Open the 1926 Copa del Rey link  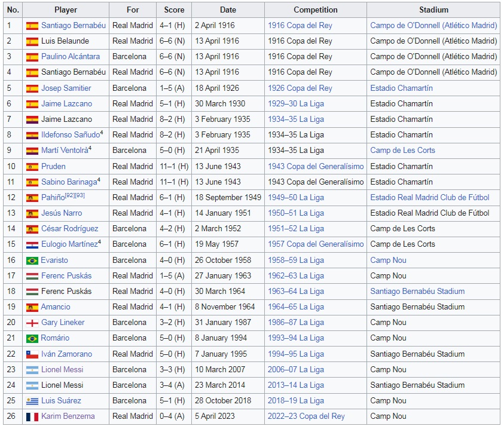tap(300, 88)
